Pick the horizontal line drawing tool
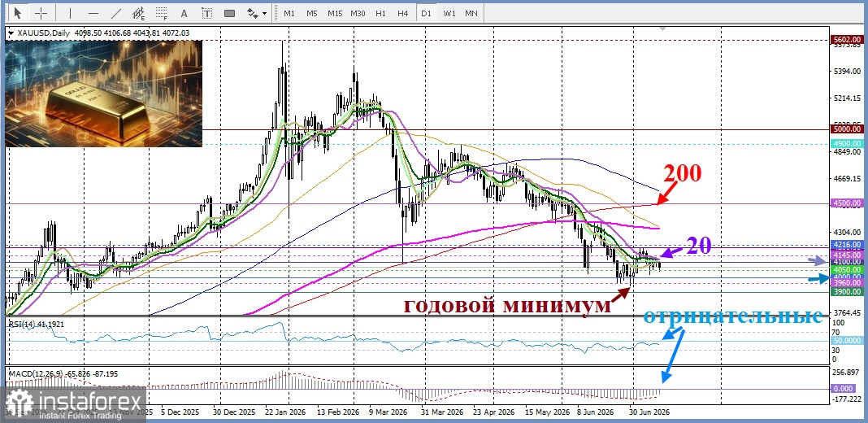868x423 pixels. point(93,13)
